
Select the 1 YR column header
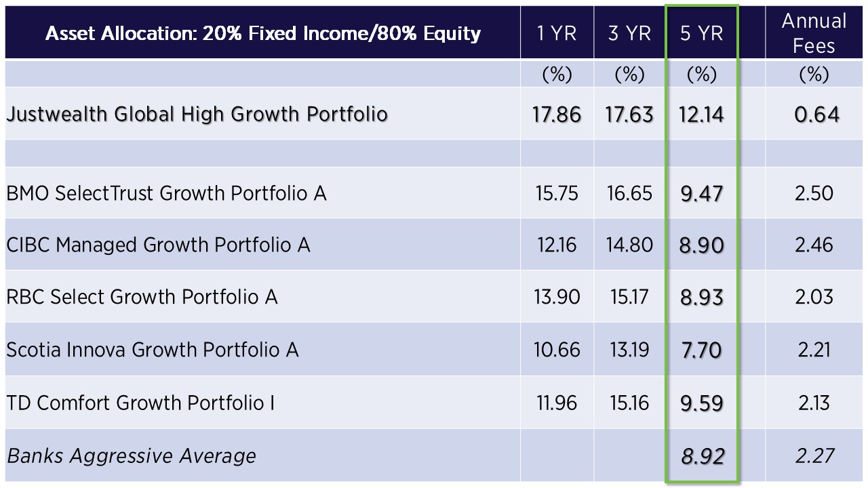point(557,33)
